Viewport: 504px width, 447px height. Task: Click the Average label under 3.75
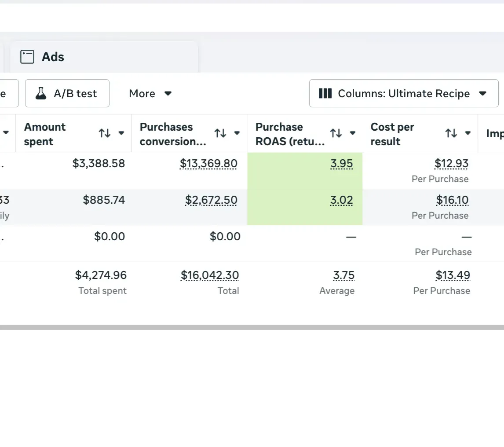click(337, 291)
